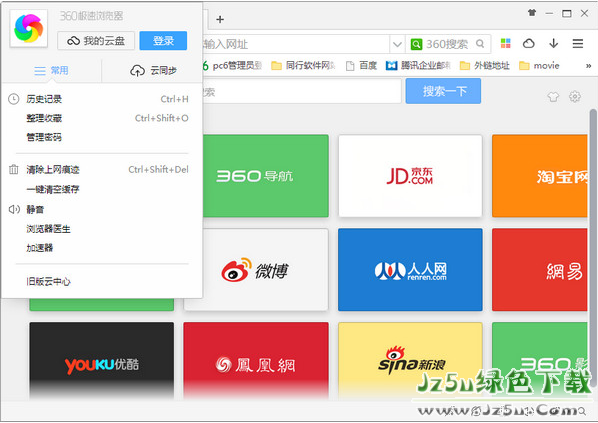
Task: Open a new tab with plus button
Action: click(220, 19)
